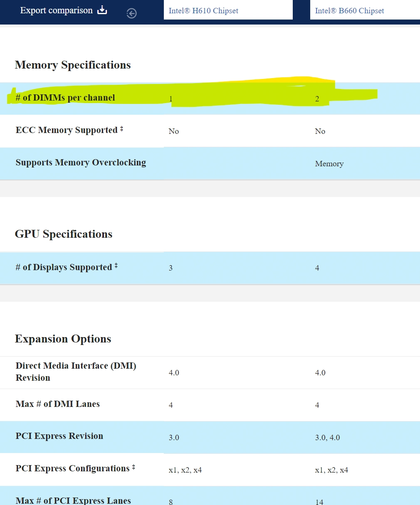This screenshot has width=420, height=505.
Task: Click Direct Media Interface (DMI) Revision label
Action: tap(76, 372)
